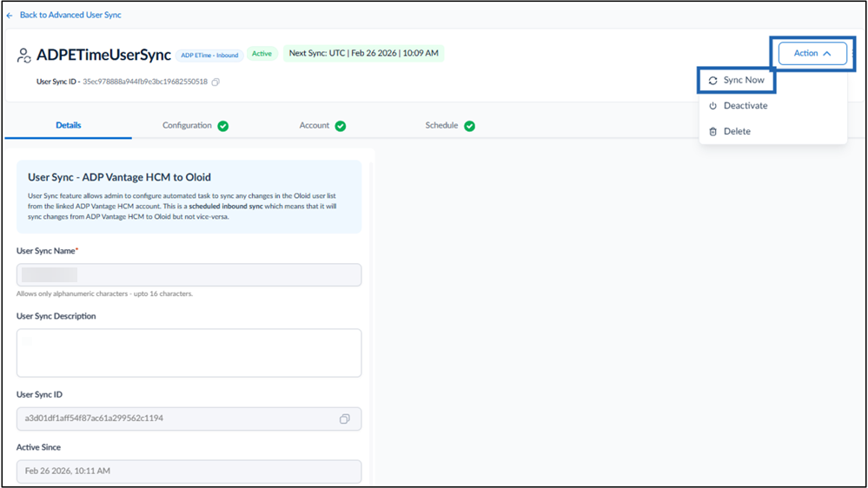The width and height of the screenshot is (868, 488).
Task: Click the Active Since field
Action: (189, 472)
